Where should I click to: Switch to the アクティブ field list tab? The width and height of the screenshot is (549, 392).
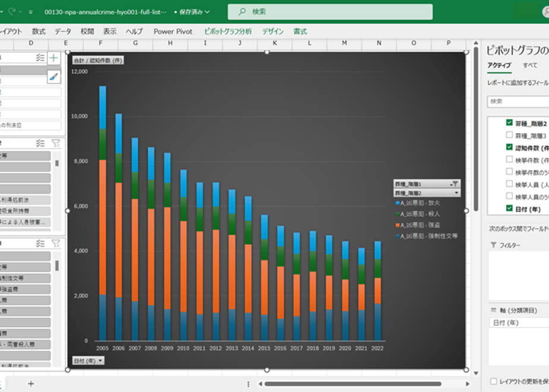click(x=499, y=65)
